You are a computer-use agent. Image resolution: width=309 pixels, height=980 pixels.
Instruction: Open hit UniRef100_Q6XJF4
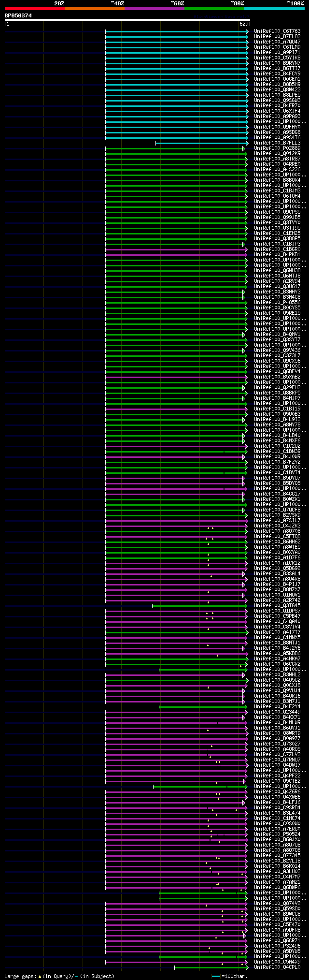coord(277,111)
